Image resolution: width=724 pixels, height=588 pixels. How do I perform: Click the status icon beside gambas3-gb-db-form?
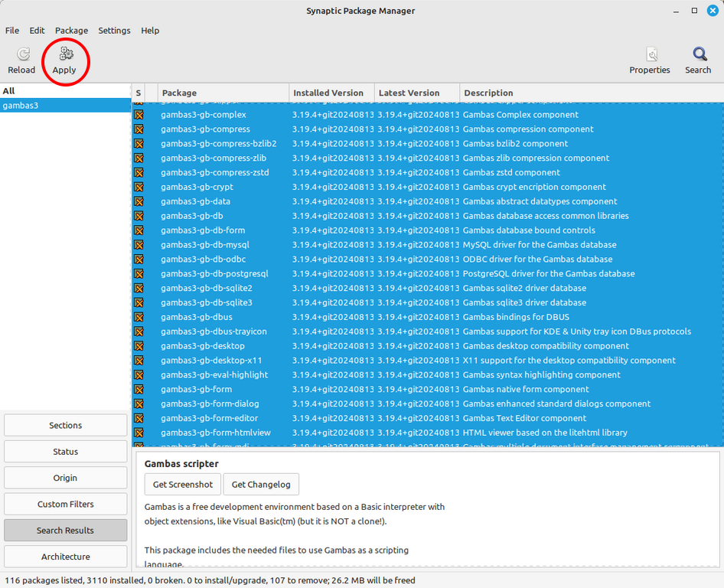[139, 230]
